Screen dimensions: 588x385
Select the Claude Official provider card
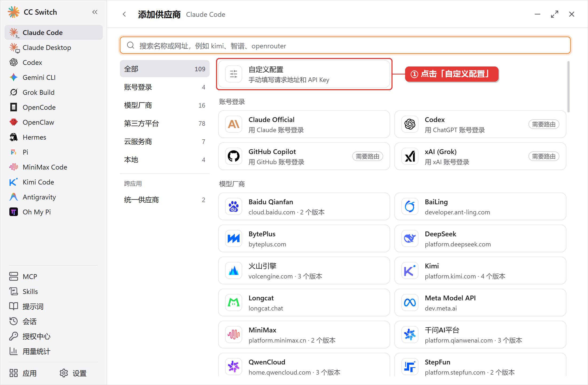coord(304,124)
